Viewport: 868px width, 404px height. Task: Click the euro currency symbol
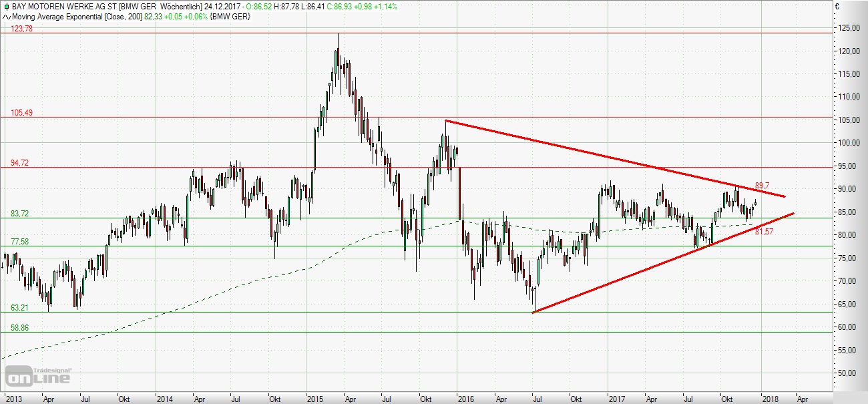[855, 7]
